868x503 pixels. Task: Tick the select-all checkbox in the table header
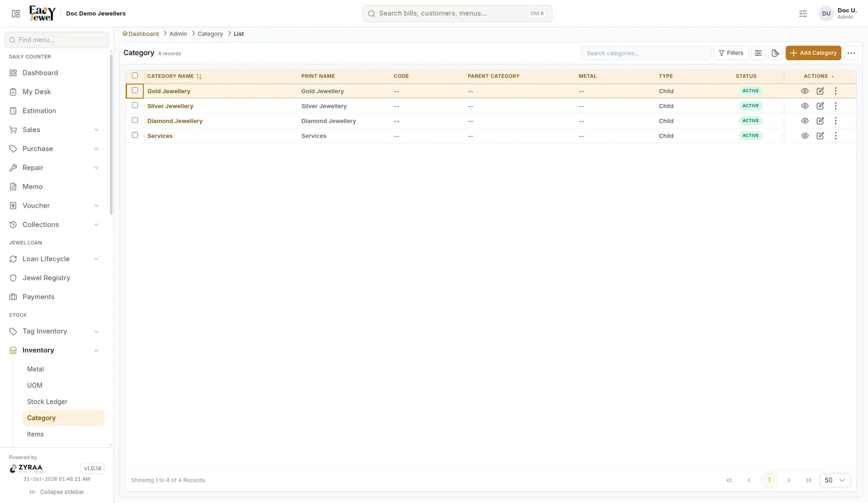(x=135, y=76)
